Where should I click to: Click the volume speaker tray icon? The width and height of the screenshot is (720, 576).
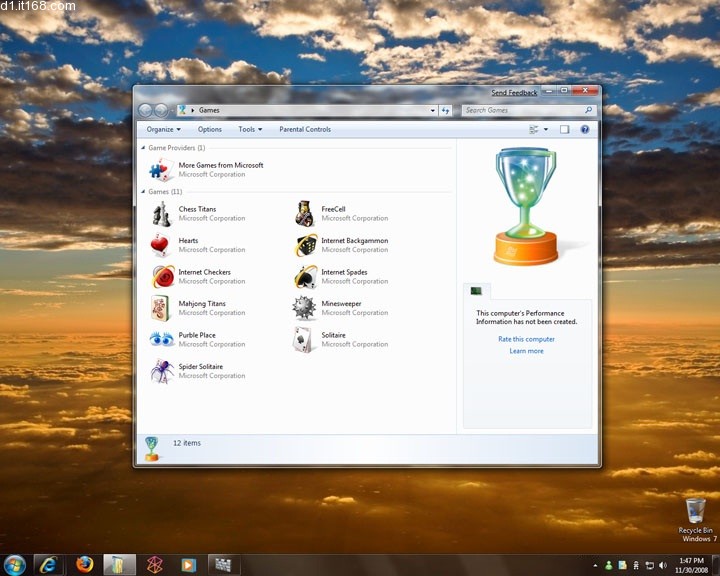663,565
